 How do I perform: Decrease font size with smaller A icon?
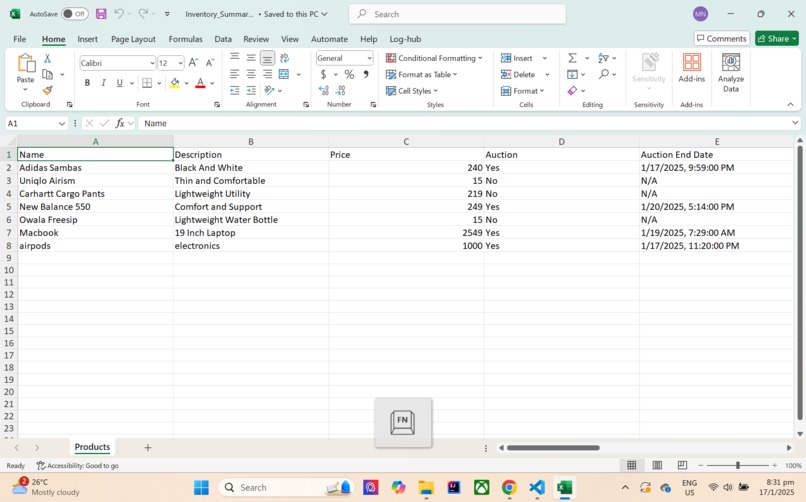click(210, 63)
